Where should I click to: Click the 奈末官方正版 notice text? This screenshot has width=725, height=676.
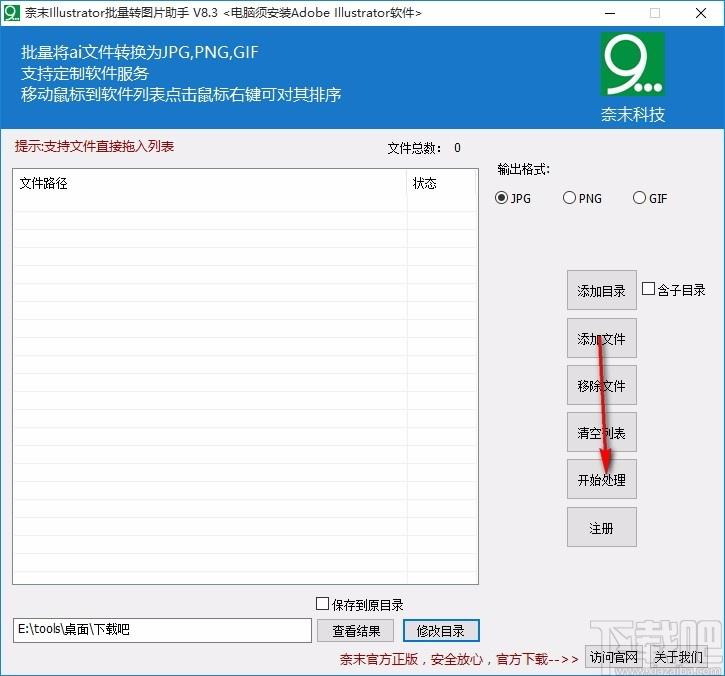459,659
